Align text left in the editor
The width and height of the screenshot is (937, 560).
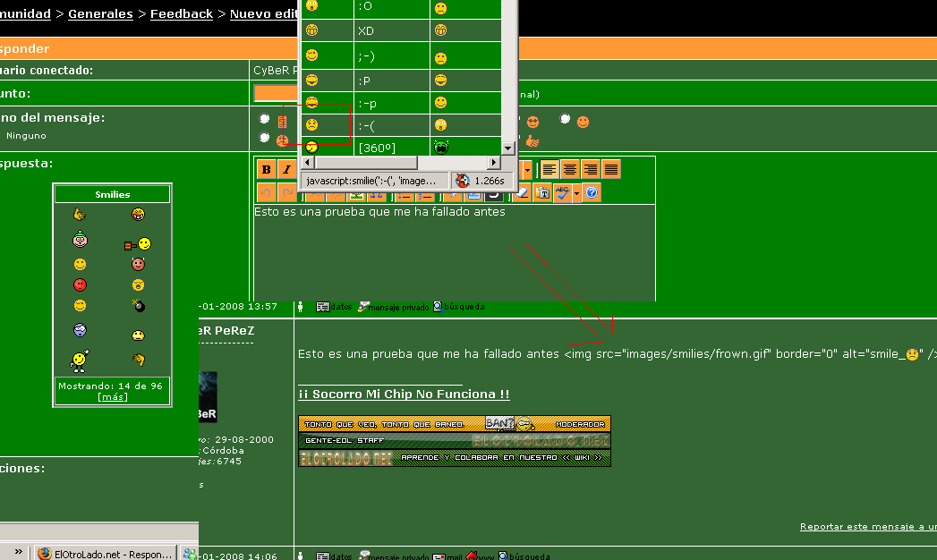(549, 170)
